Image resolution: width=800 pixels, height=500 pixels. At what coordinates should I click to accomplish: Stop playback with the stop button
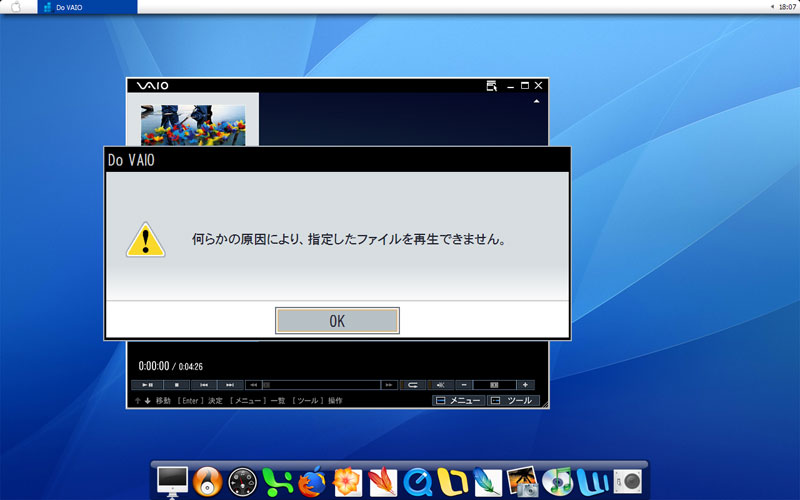click(177, 385)
